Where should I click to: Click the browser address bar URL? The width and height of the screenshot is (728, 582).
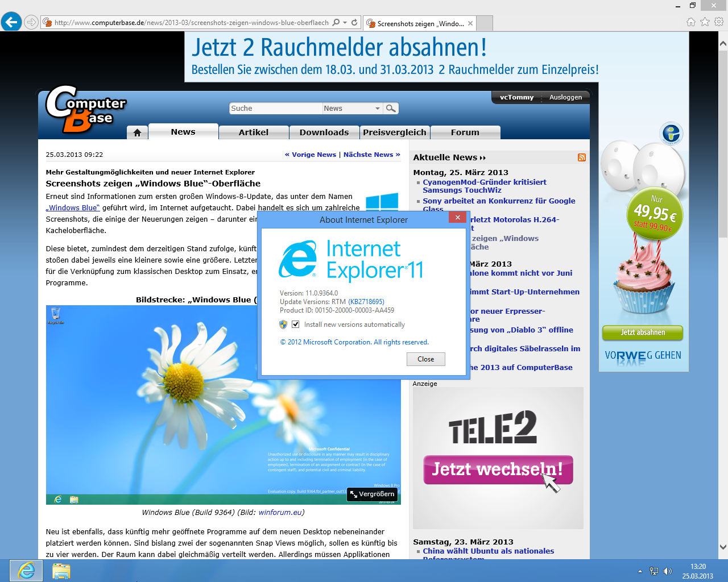pyautogui.click(x=192, y=23)
